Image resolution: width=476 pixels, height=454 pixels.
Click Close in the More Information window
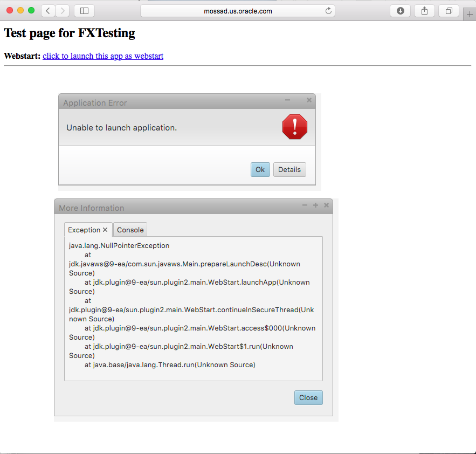pyautogui.click(x=308, y=397)
